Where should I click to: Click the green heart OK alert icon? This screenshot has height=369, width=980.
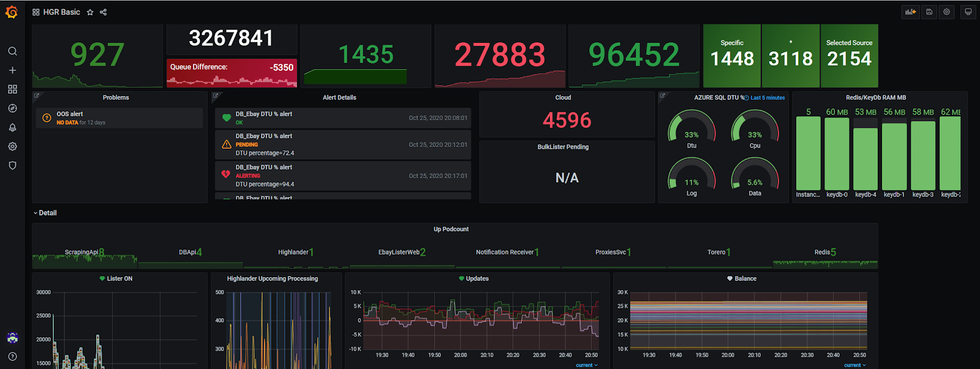click(226, 118)
